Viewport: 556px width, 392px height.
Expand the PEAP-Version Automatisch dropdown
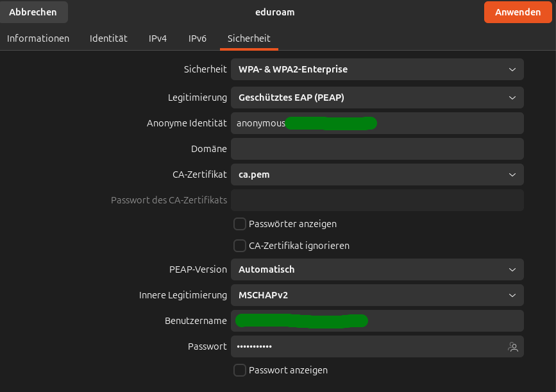point(377,269)
